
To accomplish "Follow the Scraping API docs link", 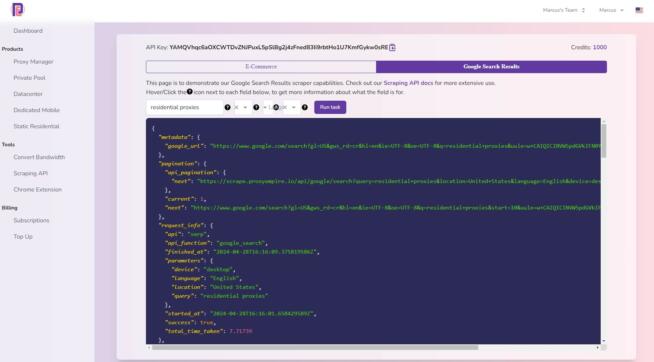I will point(408,83).
